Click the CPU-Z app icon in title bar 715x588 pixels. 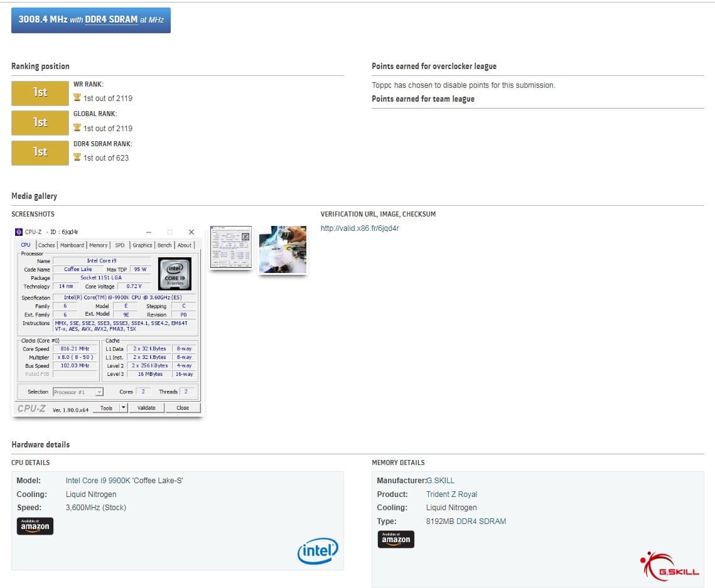pos(19,232)
